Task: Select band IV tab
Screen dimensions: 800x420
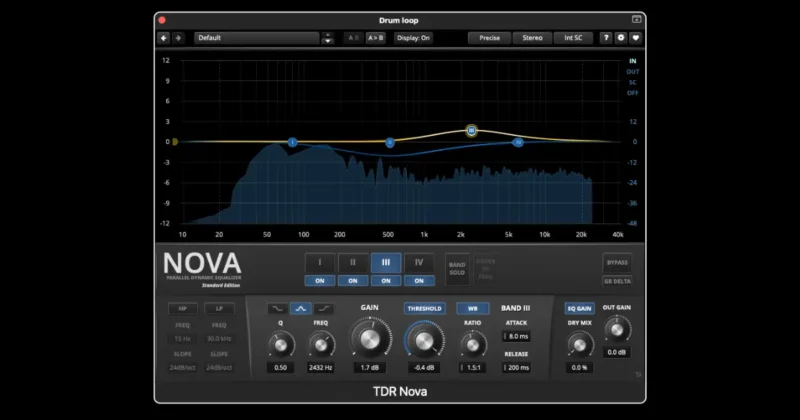Action: coord(419,263)
